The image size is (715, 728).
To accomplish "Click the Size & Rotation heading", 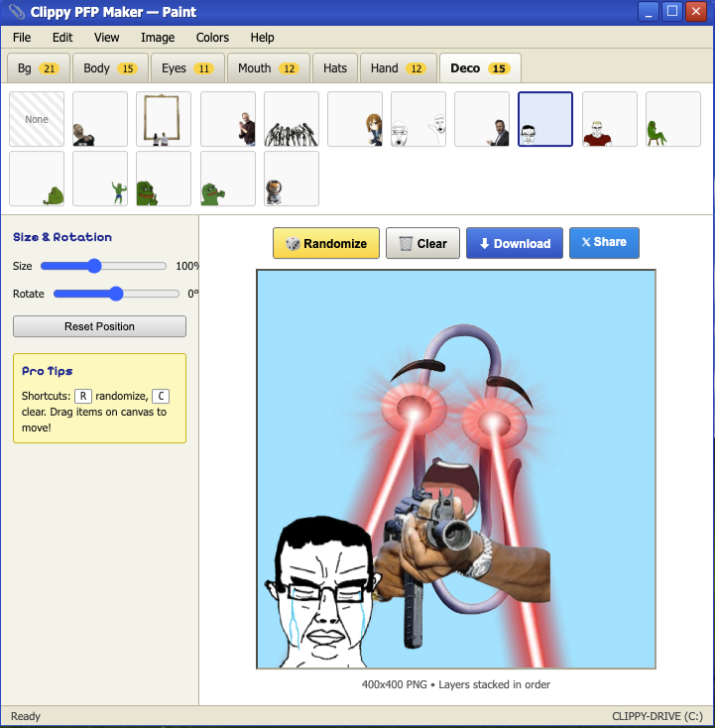I will click(62, 237).
